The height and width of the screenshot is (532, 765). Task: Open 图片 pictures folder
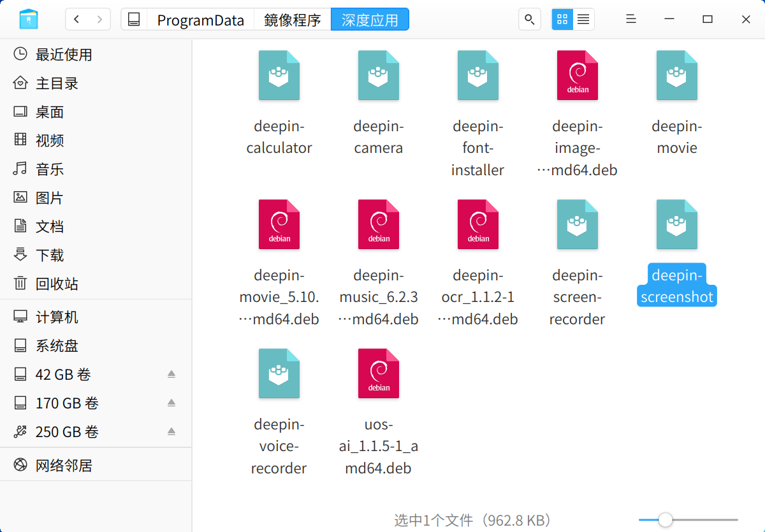[96, 198]
